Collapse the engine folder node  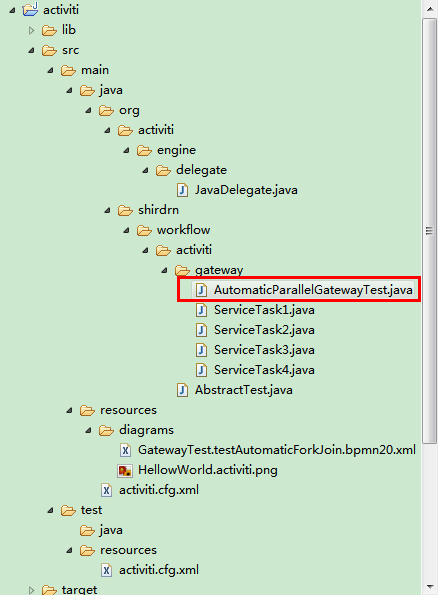coord(126,151)
